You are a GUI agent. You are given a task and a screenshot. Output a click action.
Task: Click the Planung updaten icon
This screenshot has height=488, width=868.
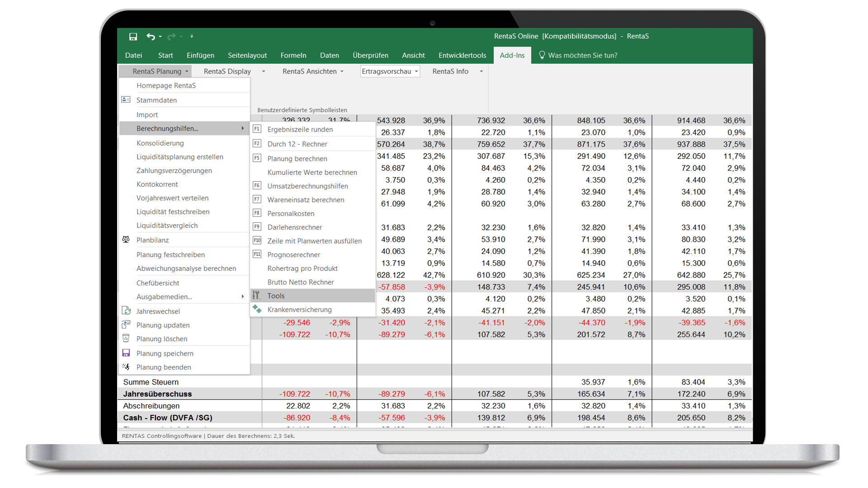[x=126, y=324]
